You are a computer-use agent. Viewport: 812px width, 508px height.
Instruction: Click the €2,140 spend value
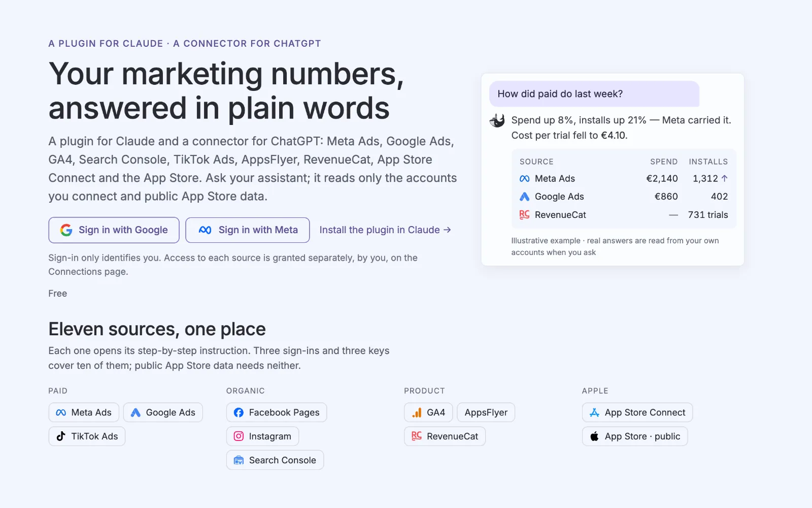(x=662, y=178)
